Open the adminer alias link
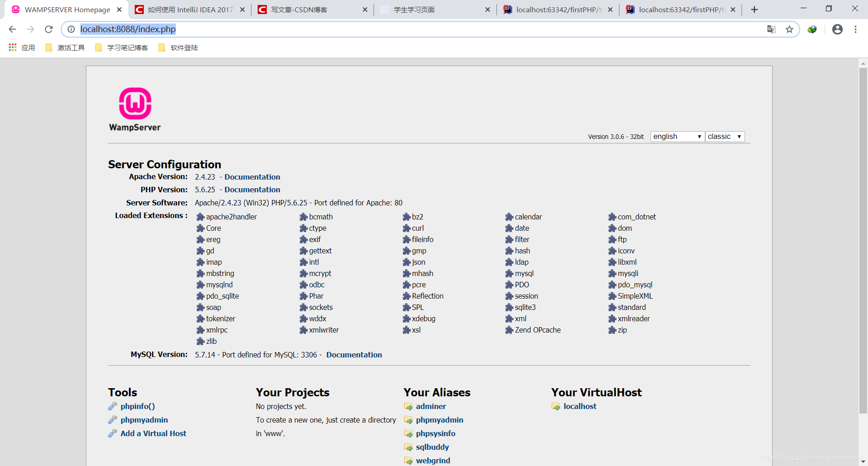Image resolution: width=868 pixels, height=466 pixels. click(x=431, y=406)
